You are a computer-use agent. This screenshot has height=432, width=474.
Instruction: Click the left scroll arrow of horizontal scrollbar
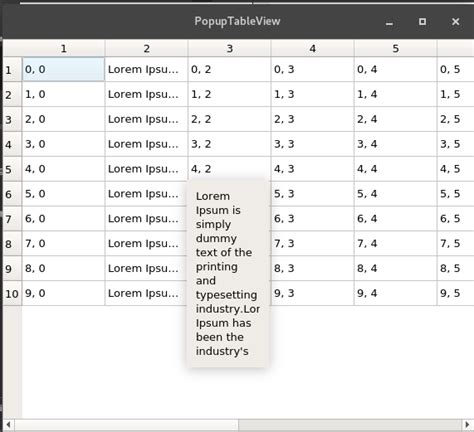coord(8,425)
